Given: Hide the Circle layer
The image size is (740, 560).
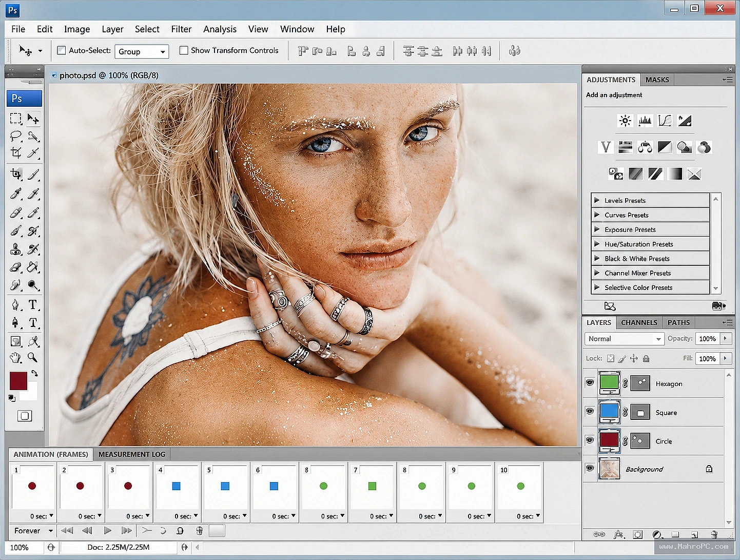Looking at the screenshot, I should 590,440.
